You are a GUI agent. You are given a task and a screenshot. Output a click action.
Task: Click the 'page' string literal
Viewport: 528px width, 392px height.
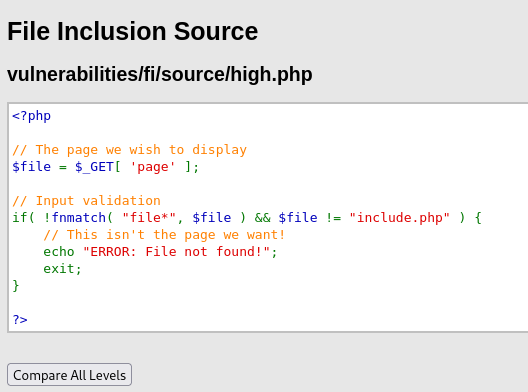pyautogui.click(x=153, y=167)
